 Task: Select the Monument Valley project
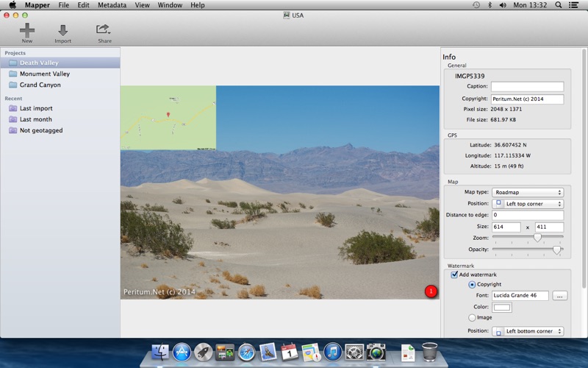60,74
